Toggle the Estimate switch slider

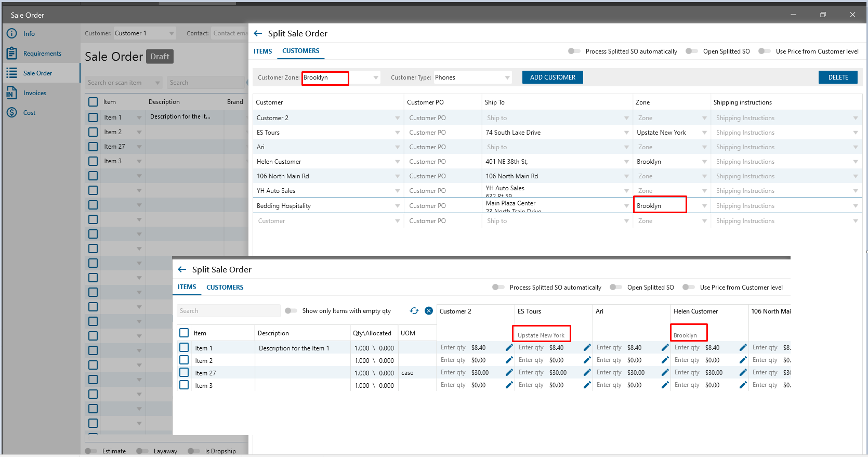tap(91, 451)
